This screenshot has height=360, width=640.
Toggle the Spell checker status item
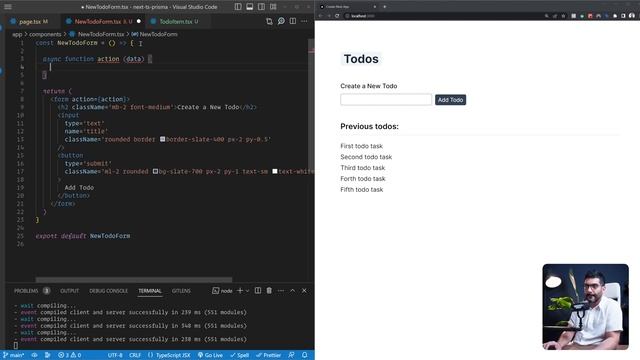pos(240,355)
